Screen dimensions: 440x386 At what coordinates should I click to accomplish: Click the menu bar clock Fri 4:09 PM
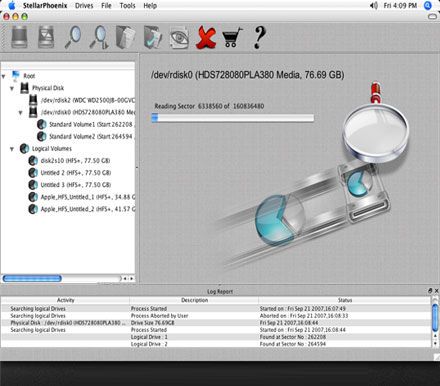tap(400, 5)
